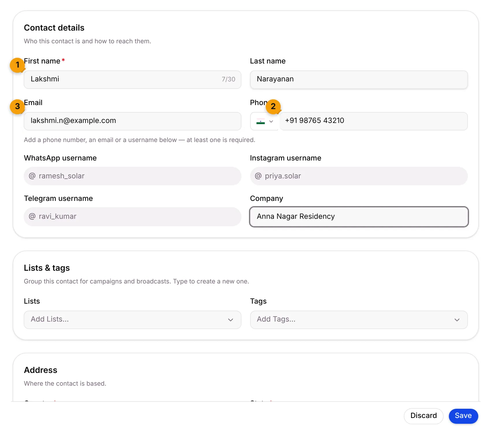Click the 'Where the contact is based.' text
Screen dimensions: 491x448
coord(65,384)
